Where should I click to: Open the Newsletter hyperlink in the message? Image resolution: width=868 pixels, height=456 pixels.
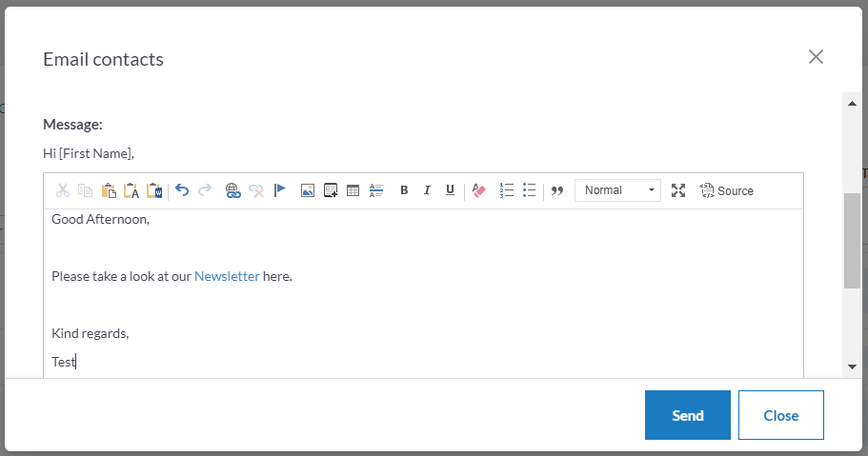click(x=227, y=276)
